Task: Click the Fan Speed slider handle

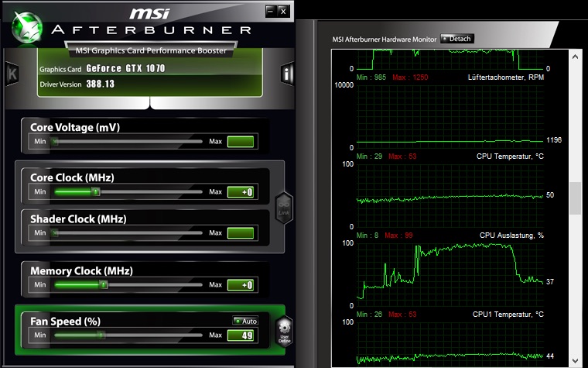Action: (101, 335)
